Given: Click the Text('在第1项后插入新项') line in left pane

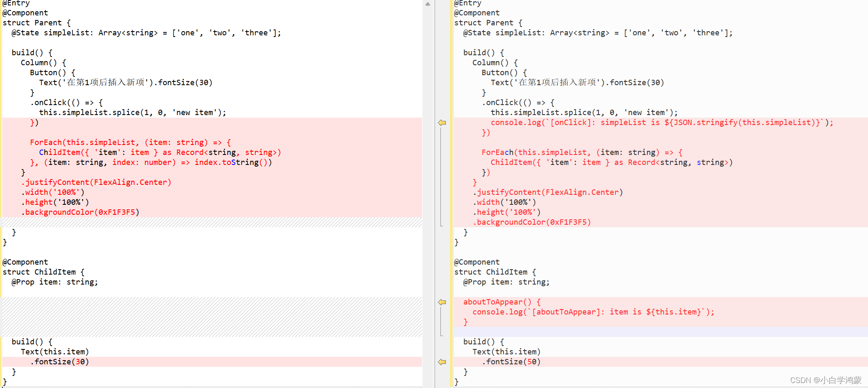Looking at the screenshot, I should point(126,83).
